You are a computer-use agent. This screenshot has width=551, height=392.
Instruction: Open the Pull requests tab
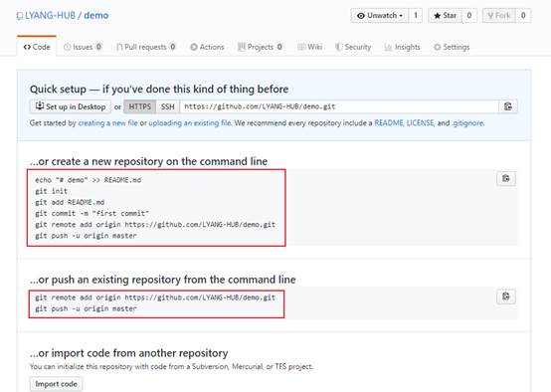click(x=146, y=47)
